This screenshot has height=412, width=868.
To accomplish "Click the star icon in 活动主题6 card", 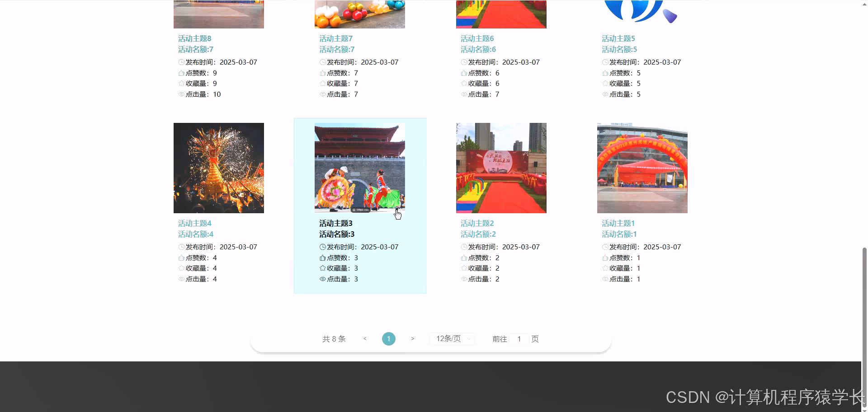I will tap(464, 84).
